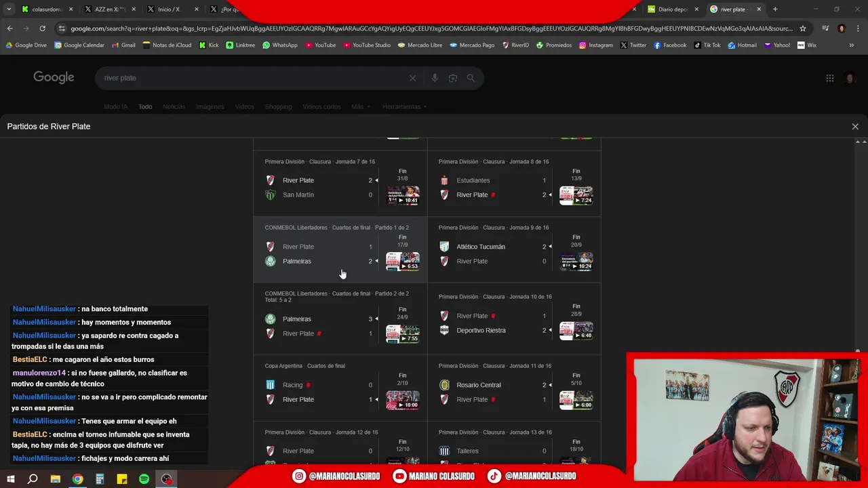The image size is (868, 488).
Task: Open the Yahoo! bookmark
Action: (x=777, y=45)
